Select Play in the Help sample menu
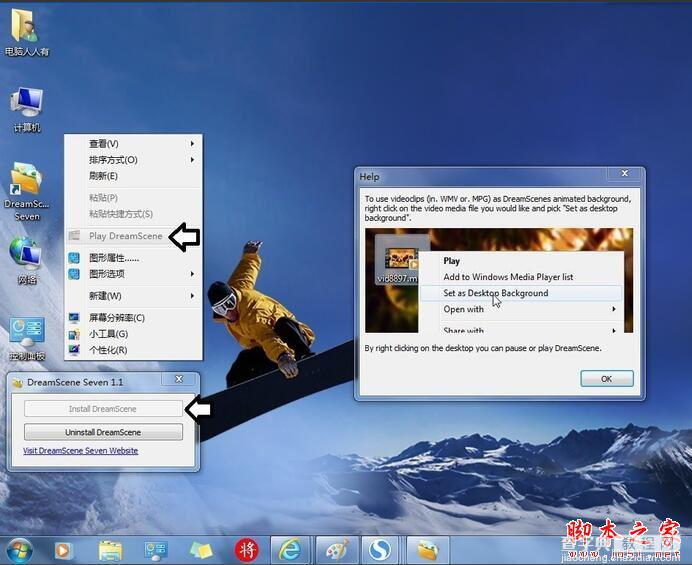692x565 pixels. (521, 260)
